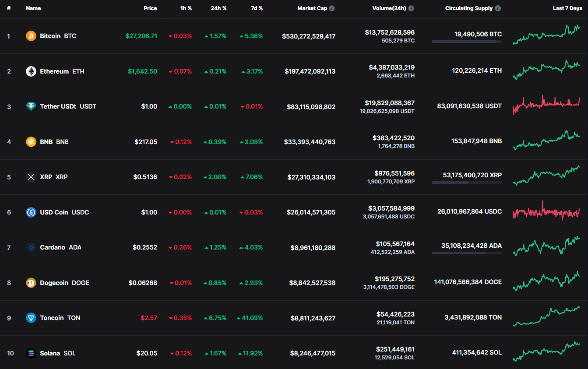The width and height of the screenshot is (588, 369).
Task: Open Toncoin's last 7 days chart
Action: coord(546,317)
